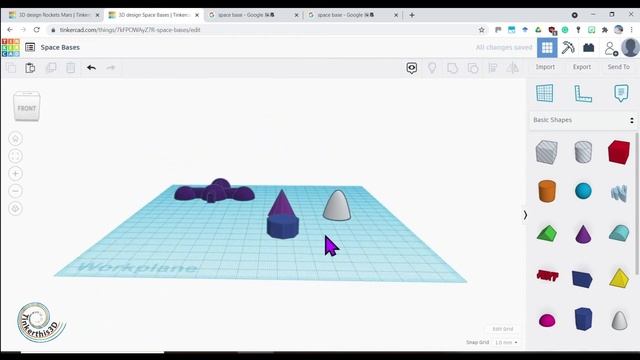Pick the Cylinder hole shape
Screen dimensions: 640x360
(x=583, y=151)
